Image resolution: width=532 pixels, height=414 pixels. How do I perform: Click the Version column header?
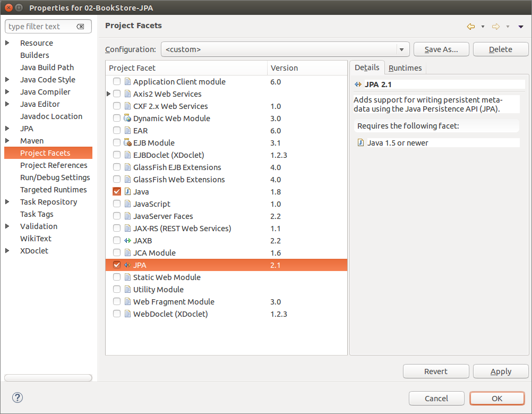(307, 68)
